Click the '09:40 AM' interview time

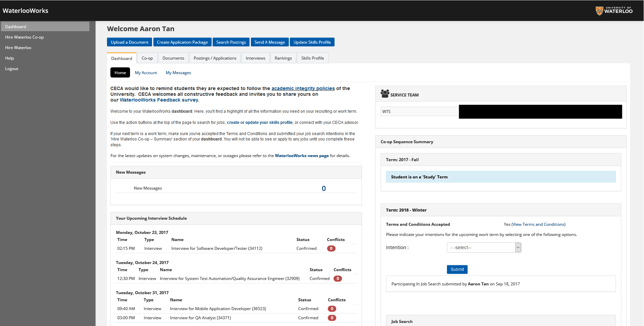[126, 309]
